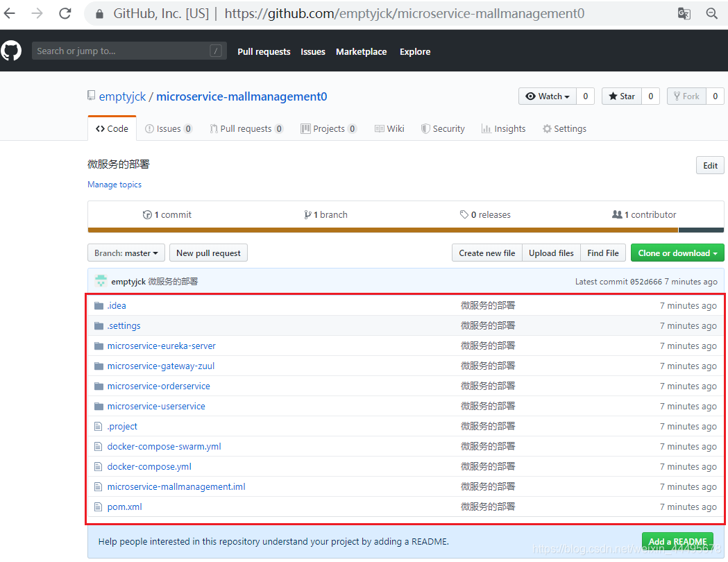Switch to the Wiki tab
This screenshot has height=562, width=728.
389,128
